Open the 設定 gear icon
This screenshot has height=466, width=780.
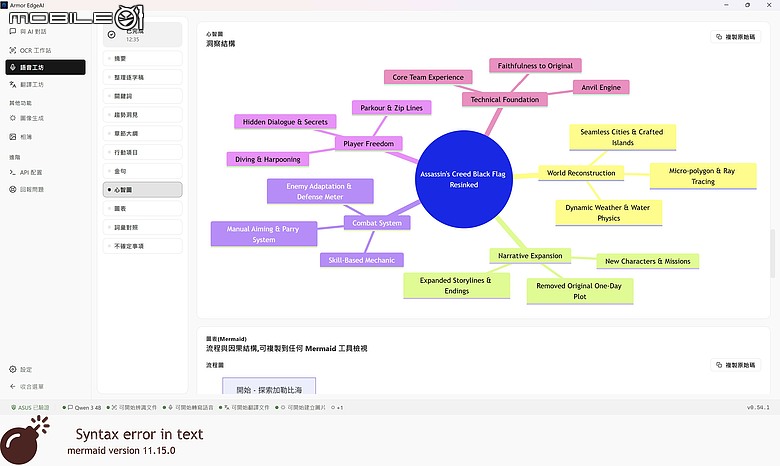pyautogui.click(x=13, y=370)
